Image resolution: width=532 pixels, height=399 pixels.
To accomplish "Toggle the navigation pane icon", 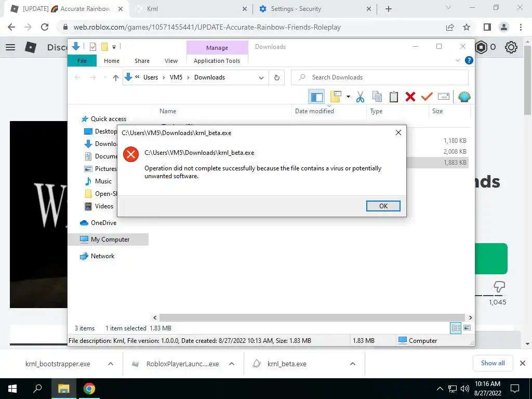I will pyautogui.click(x=316, y=97).
